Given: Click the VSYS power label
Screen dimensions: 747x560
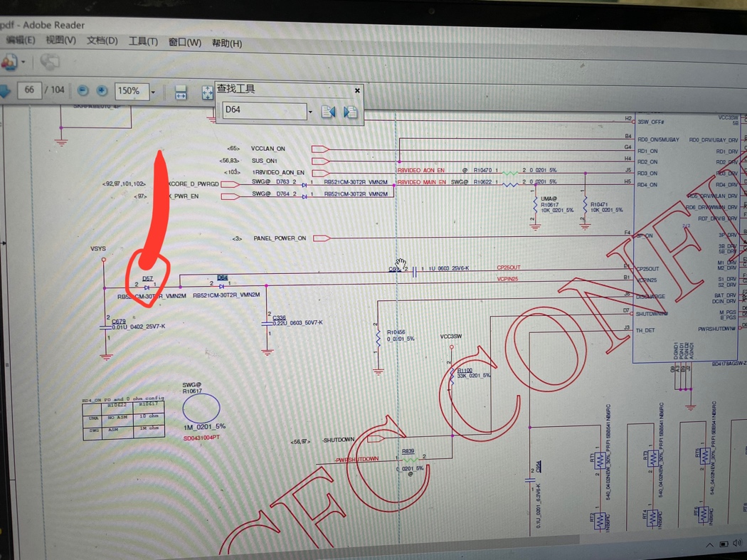Looking at the screenshot, I should pyautogui.click(x=98, y=249).
